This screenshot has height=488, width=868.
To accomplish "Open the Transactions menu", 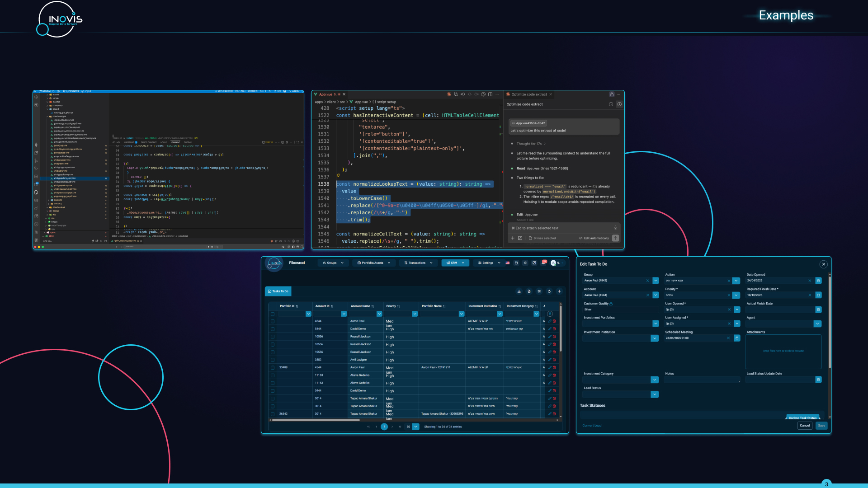I will [x=418, y=263].
